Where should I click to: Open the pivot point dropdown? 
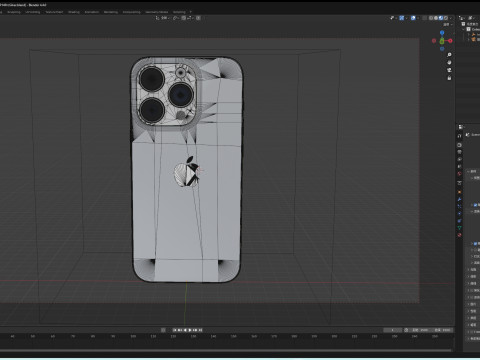click(x=176, y=18)
